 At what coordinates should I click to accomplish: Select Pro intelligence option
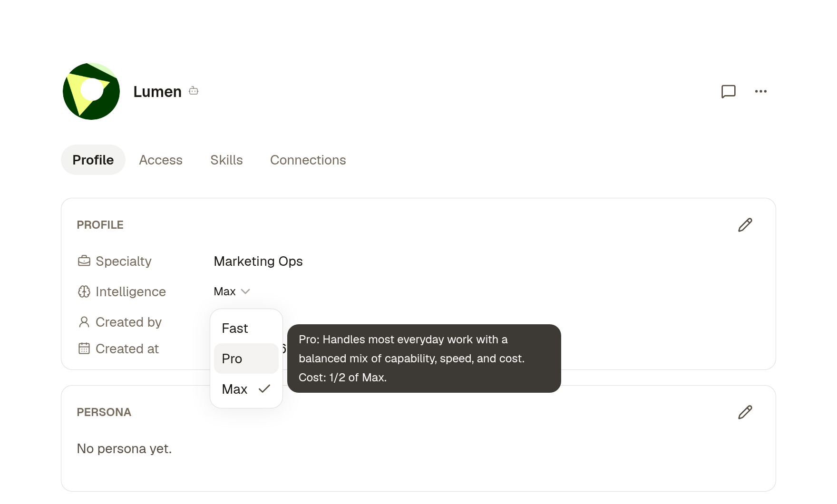point(246,359)
